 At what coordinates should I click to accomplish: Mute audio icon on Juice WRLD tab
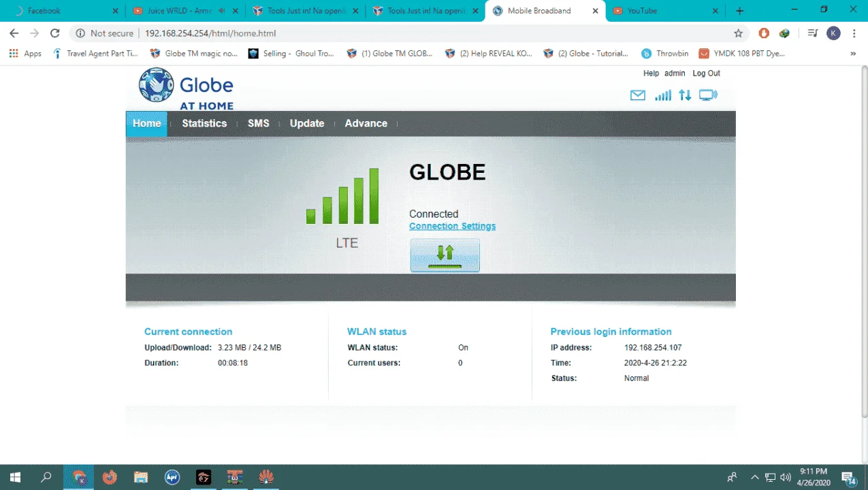222,11
